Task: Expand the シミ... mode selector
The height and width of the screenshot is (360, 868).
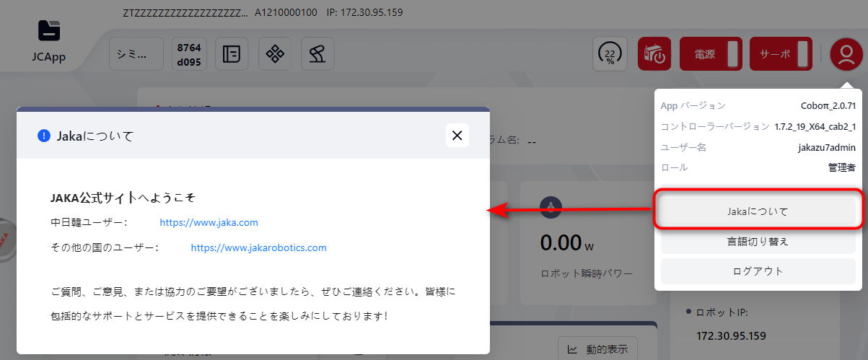Action: [136, 54]
